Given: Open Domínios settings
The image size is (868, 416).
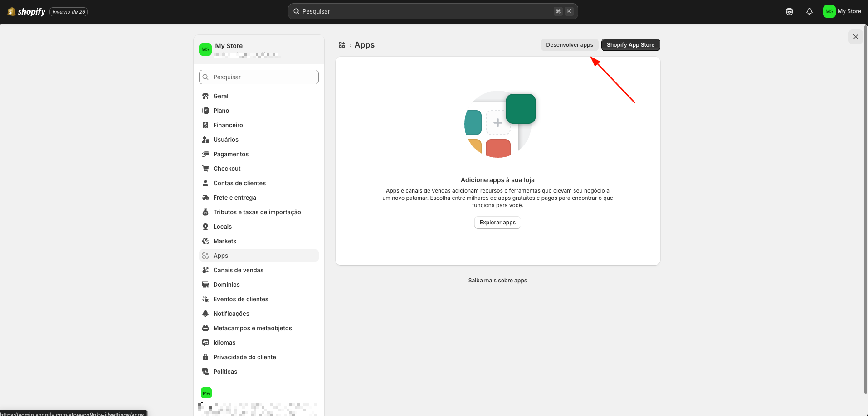Looking at the screenshot, I should click(x=258, y=285).
